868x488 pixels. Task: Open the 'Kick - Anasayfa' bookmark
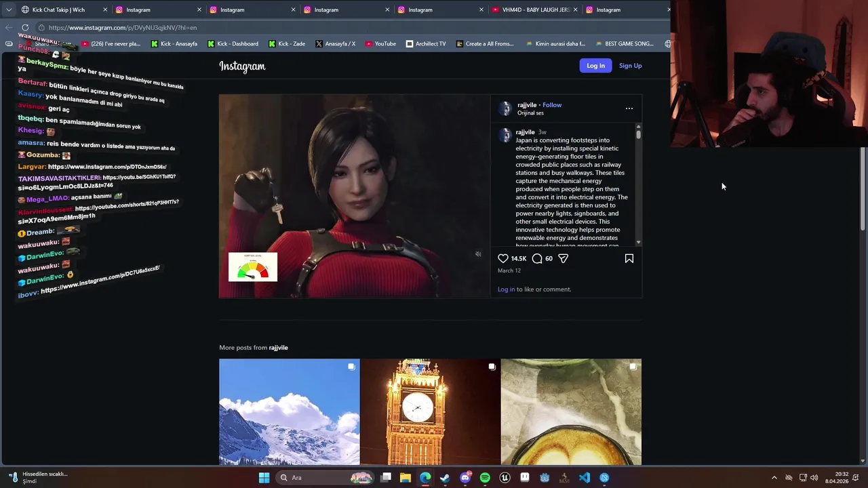(174, 43)
